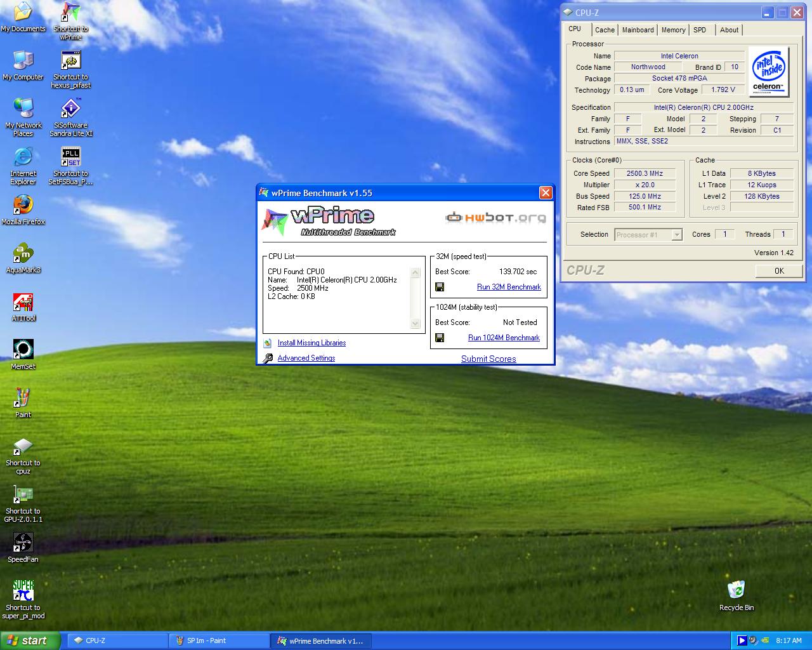This screenshot has height=650, width=812.
Task: Click the Multiplier x 20.0 value
Action: click(645, 185)
